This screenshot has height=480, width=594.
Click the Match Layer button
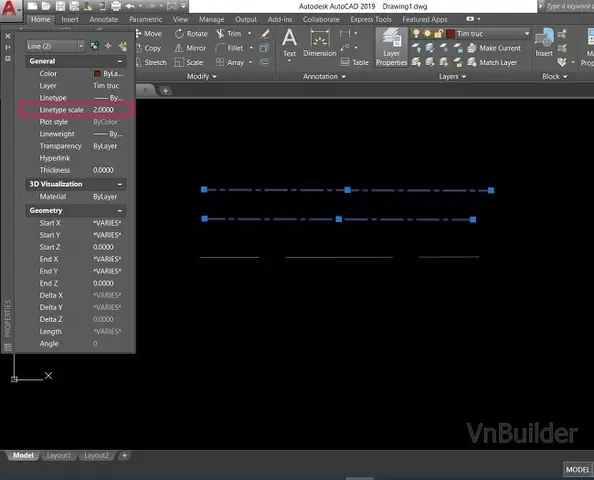[x=492, y=63]
